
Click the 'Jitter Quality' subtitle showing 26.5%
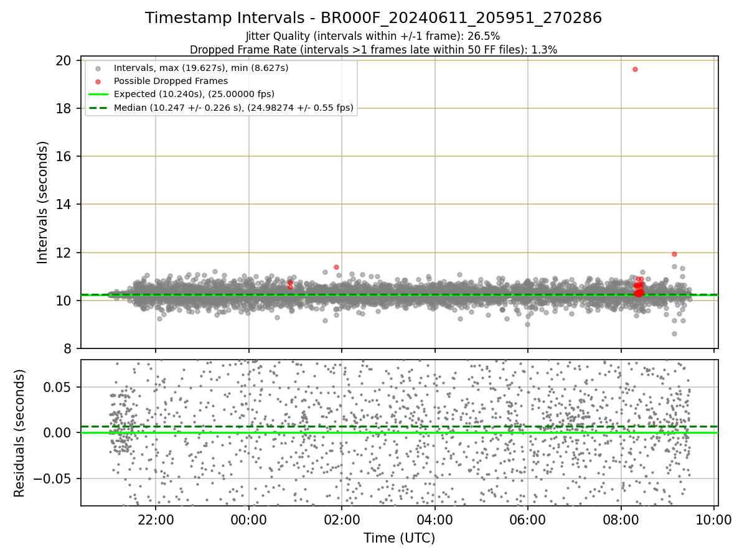click(x=373, y=36)
